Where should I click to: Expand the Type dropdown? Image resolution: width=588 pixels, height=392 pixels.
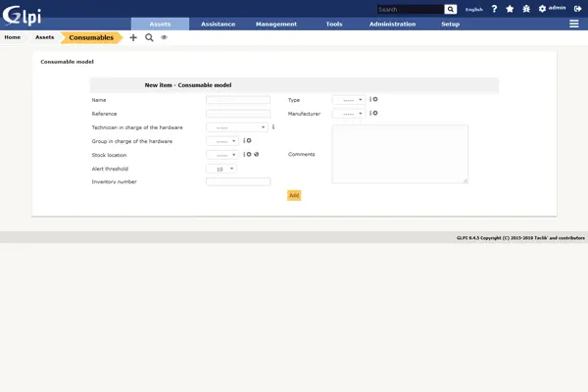pyautogui.click(x=348, y=99)
